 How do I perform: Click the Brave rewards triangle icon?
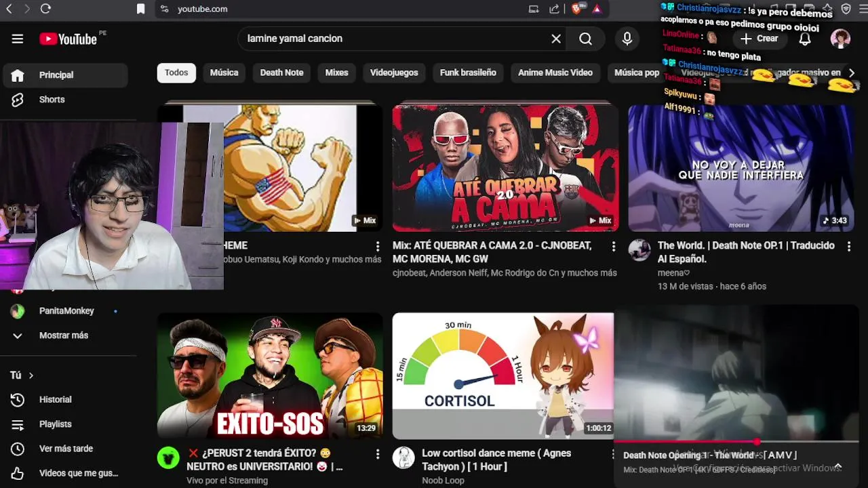coord(597,9)
